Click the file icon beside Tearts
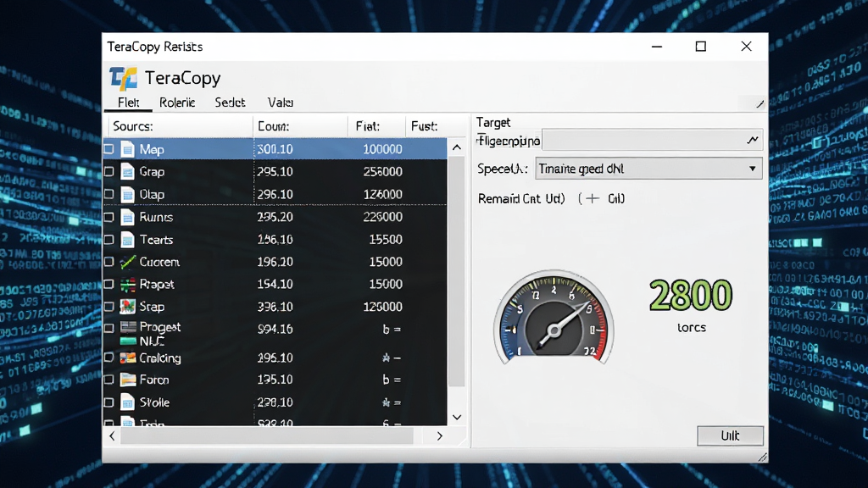868x488 pixels. click(127, 240)
